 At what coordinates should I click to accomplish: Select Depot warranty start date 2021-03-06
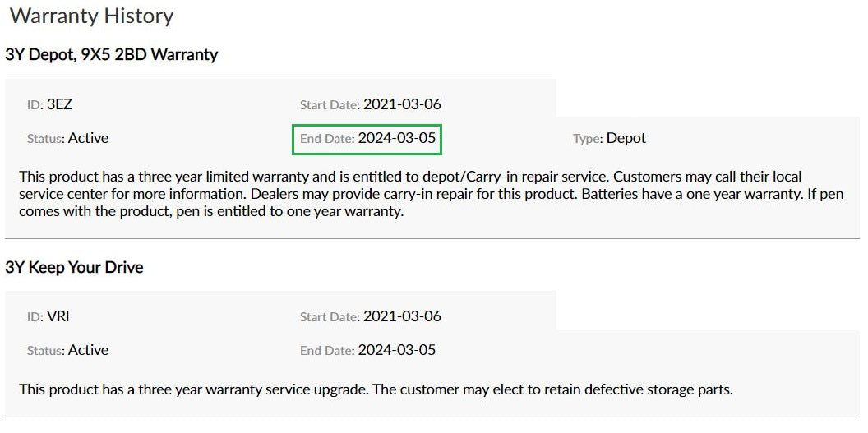point(402,104)
